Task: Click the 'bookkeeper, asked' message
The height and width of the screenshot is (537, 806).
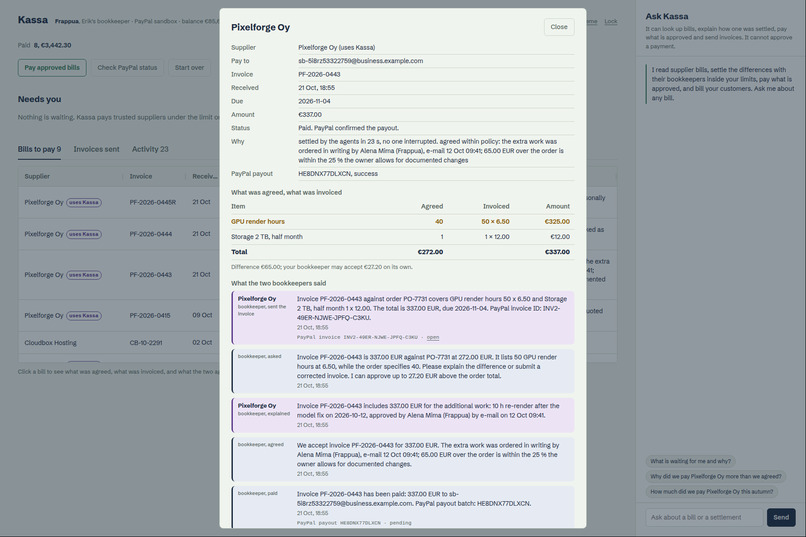Action: [403, 371]
